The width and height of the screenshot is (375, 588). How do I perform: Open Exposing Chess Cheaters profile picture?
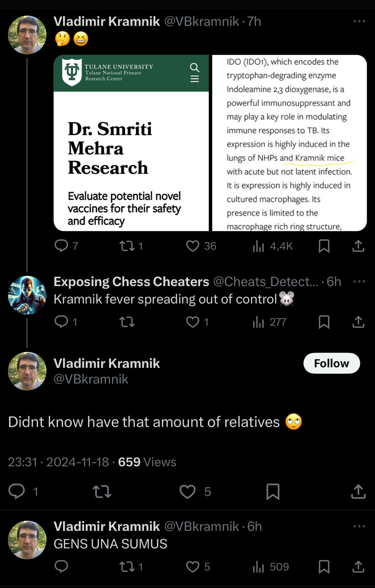tap(27, 295)
